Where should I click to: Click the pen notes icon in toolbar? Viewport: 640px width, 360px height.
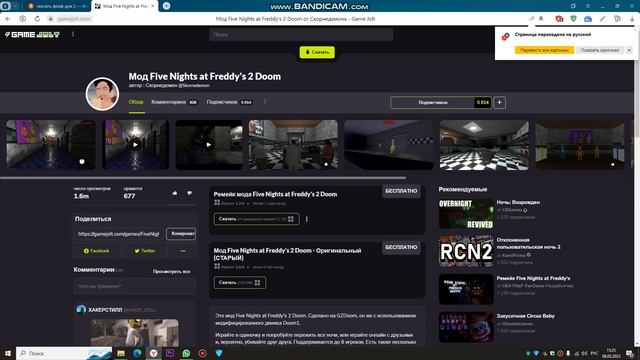pos(602,19)
